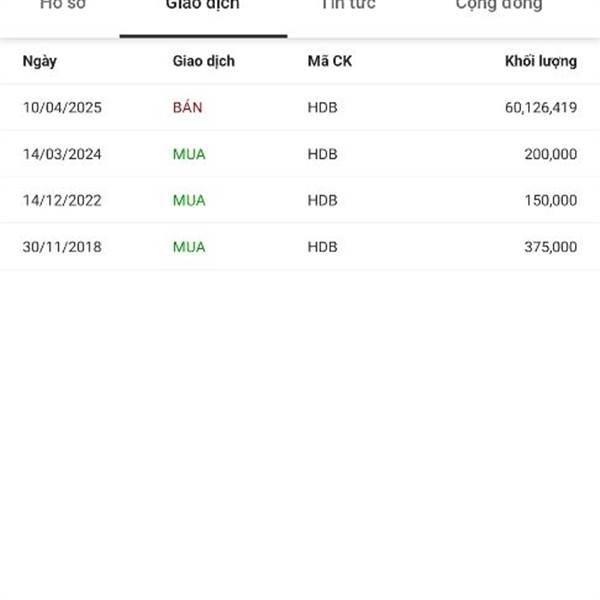Sort by Khối lượng column header
Viewport: 600px width, 600px height.
tap(541, 61)
